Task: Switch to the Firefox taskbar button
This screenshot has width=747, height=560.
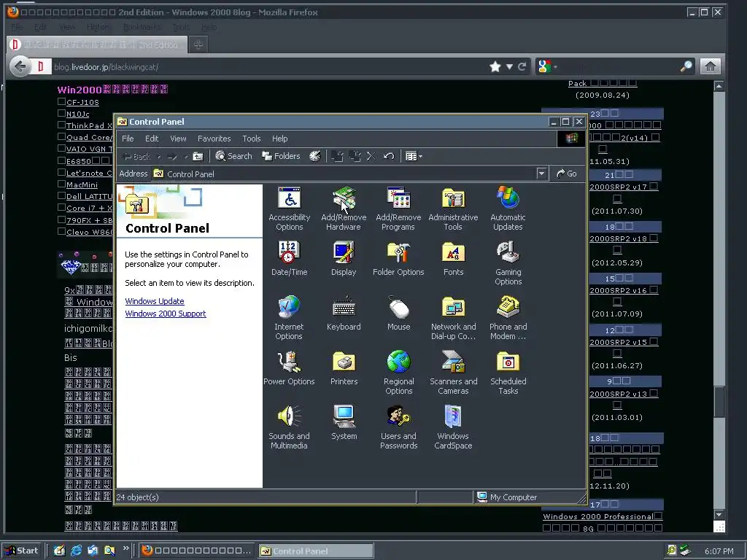Action: point(197,551)
